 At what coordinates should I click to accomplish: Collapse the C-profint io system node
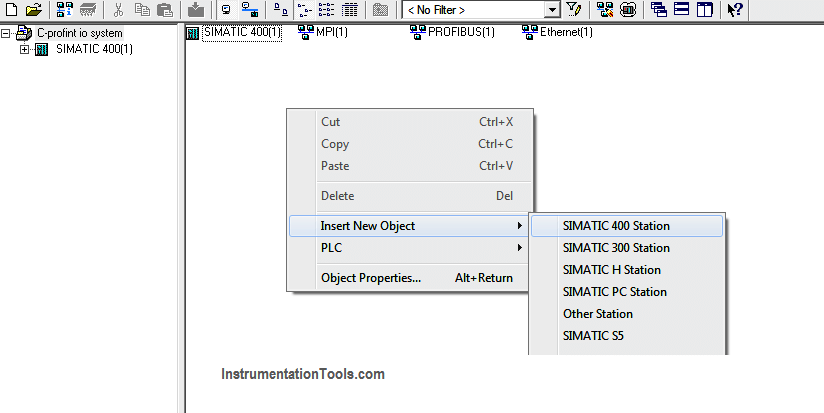point(6,34)
